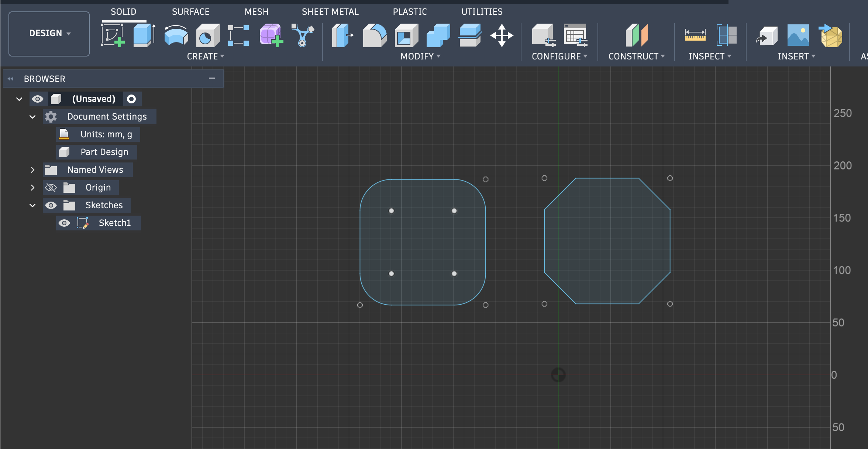This screenshot has width=868, height=449.
Task: Collapse the Document Settings node
Action: tap(32, 117)
